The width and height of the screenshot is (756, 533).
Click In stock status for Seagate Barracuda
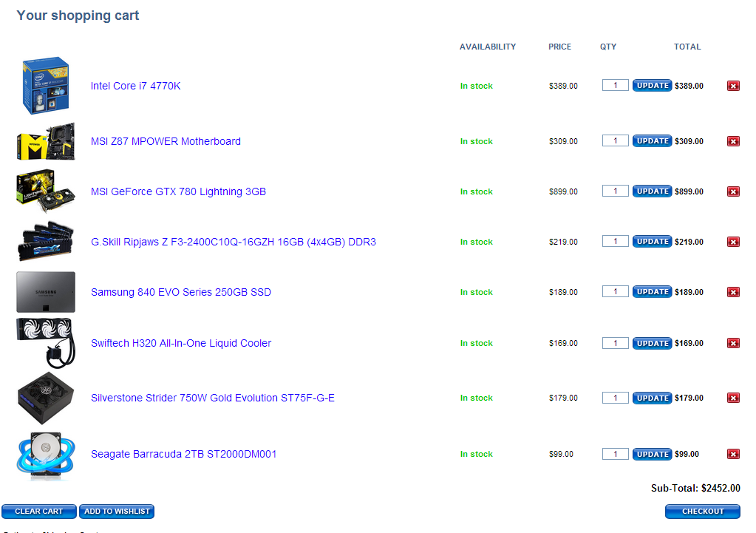(x=477, y=454)
